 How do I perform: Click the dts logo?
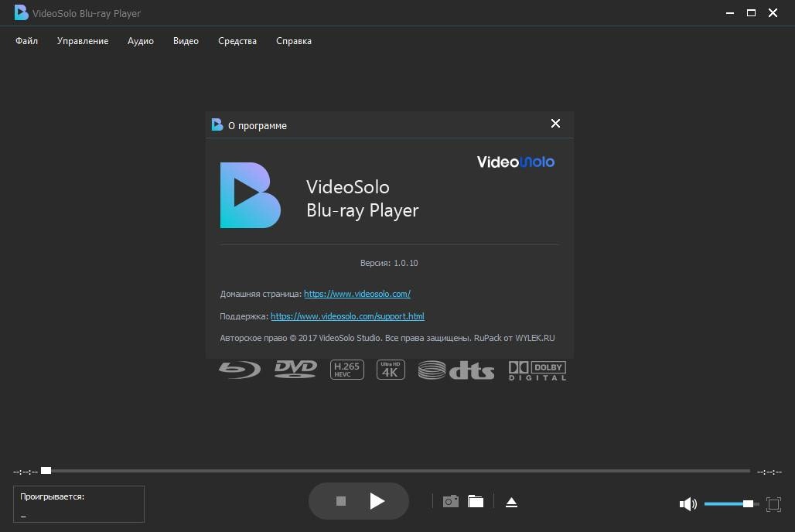tap(456, 370)
